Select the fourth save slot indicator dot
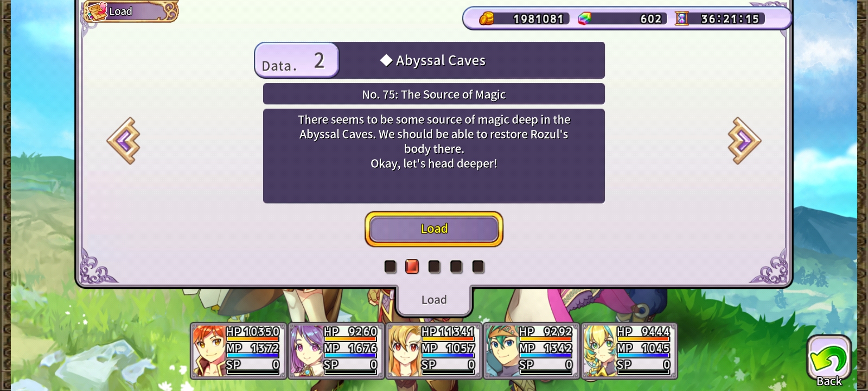 tap(456, 267)
